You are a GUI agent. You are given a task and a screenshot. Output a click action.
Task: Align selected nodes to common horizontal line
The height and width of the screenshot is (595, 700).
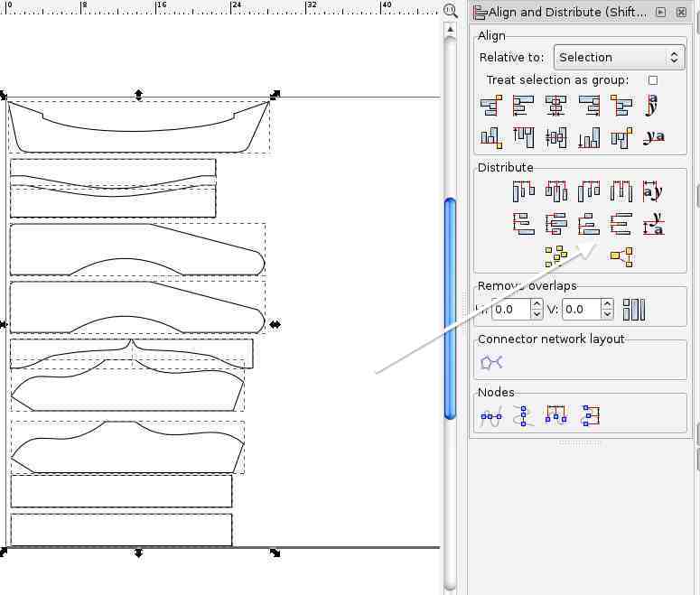491,416
